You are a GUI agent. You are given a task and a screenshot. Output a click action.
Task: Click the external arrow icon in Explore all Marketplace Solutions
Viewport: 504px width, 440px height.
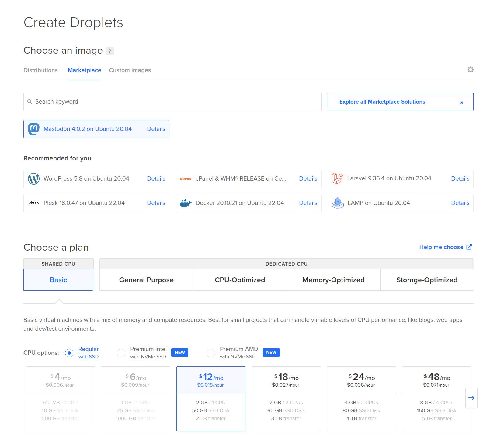tap(461, 103)
